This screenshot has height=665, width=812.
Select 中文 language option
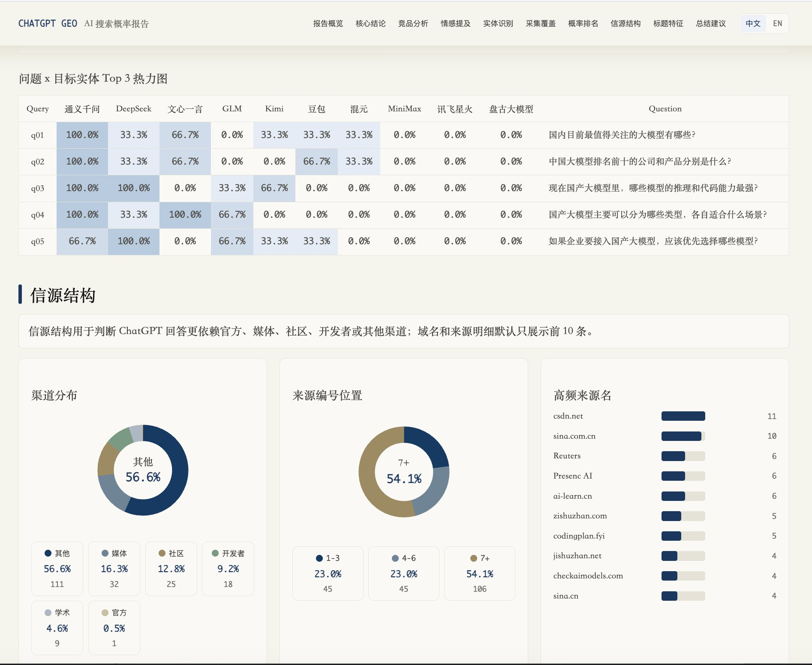[x=753, y=24]
